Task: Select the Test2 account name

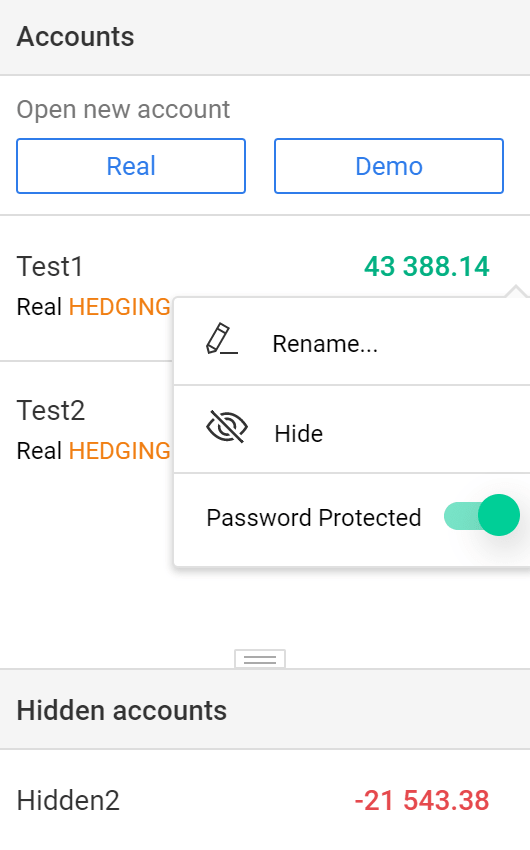Action: tap(51, 410)
